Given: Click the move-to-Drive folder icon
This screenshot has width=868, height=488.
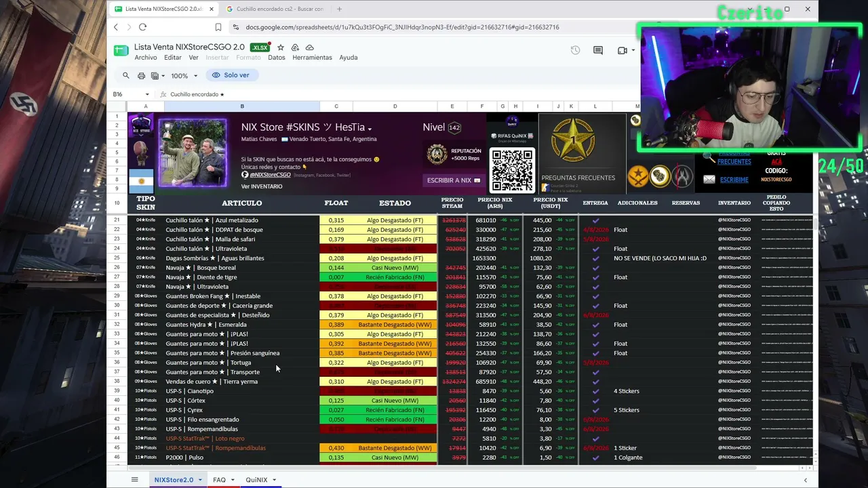Looking at the screenshot, I should coord(295,47).
